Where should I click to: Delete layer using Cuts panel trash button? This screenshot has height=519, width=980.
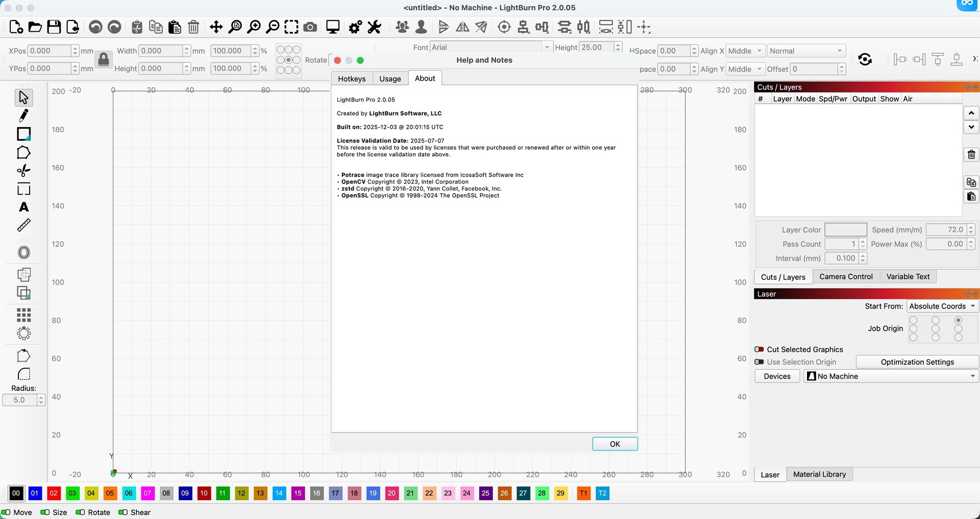(x=971, y=154)
